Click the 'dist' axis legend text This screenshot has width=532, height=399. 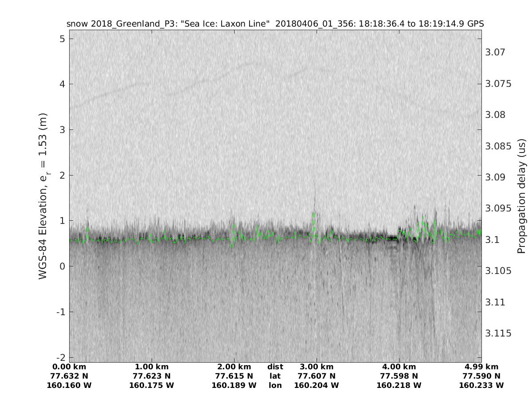(275, 367)
